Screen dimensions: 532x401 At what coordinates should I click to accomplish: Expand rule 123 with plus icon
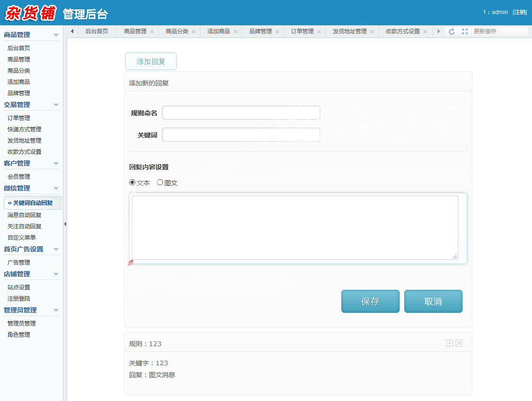point(449,343)
